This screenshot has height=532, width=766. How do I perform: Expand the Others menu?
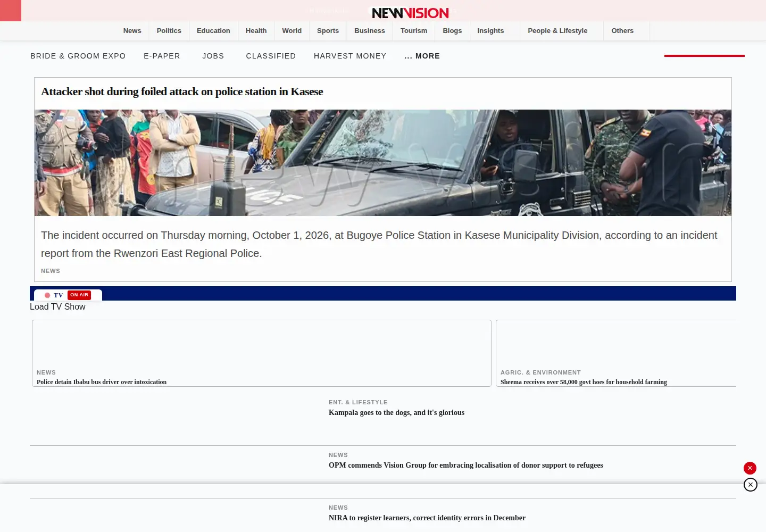pos(622,31)
